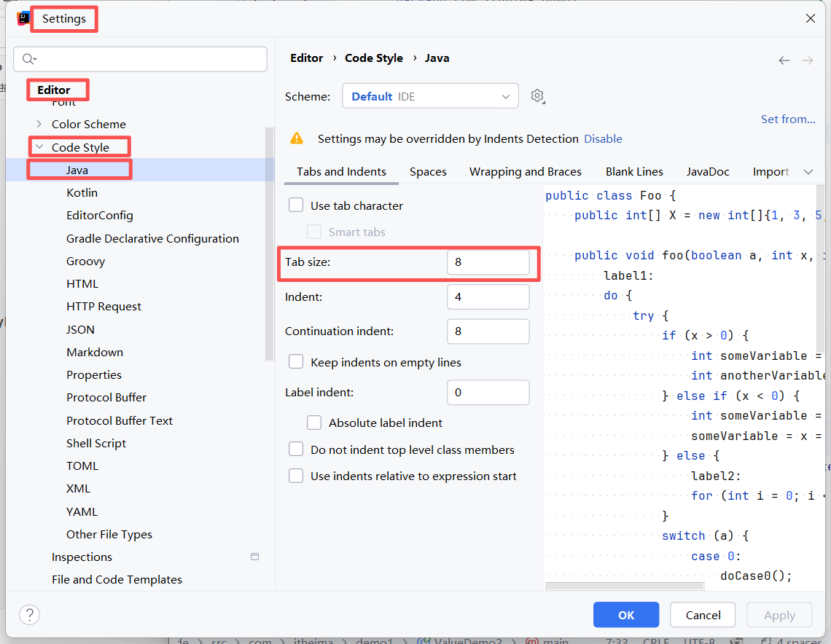Switch to Tabs and Indents tab
The width and height of the screenshot is (831, 644).
coord(341,172)
